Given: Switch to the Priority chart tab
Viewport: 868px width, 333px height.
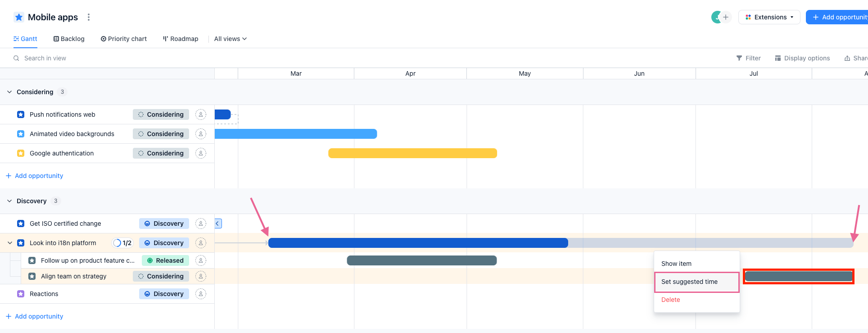Looking at the screenshot, I should [x=124, y=39].
